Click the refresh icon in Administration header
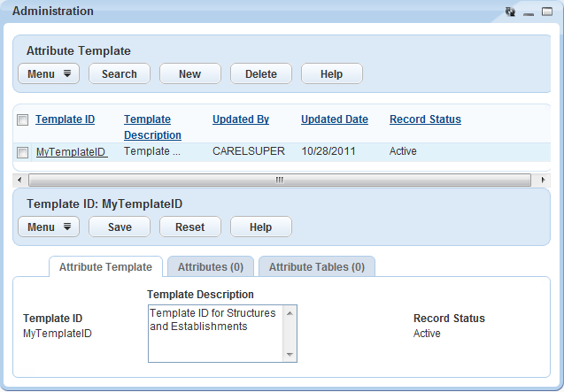Image resolution: width=564 pixels, height=392 pixels. (x=511, y=12)
